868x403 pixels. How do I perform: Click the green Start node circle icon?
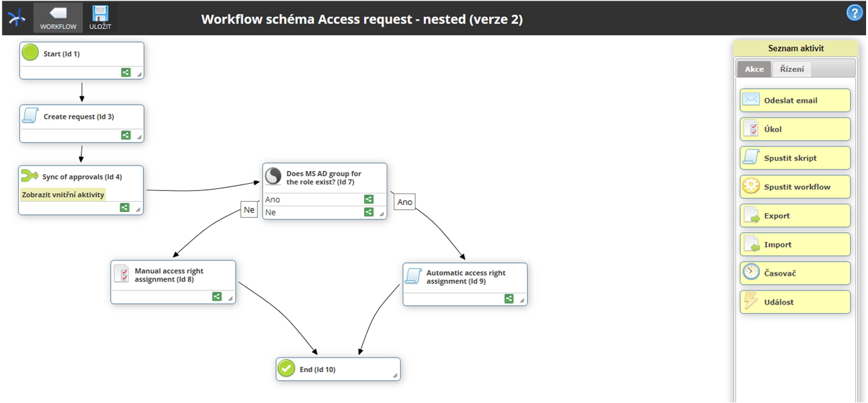30,53
